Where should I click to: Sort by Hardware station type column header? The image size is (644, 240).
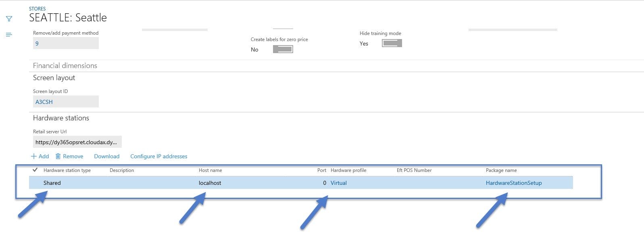(67, 170)
